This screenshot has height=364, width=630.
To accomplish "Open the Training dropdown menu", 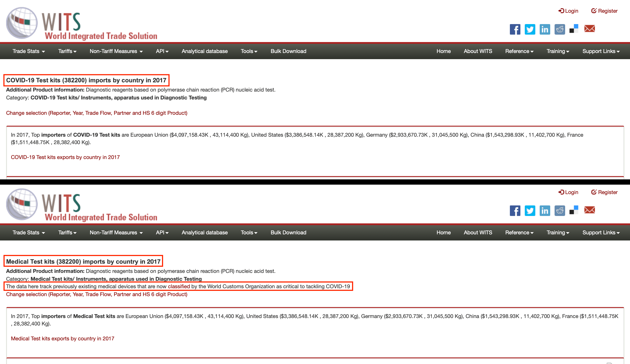I will [557, 51].
